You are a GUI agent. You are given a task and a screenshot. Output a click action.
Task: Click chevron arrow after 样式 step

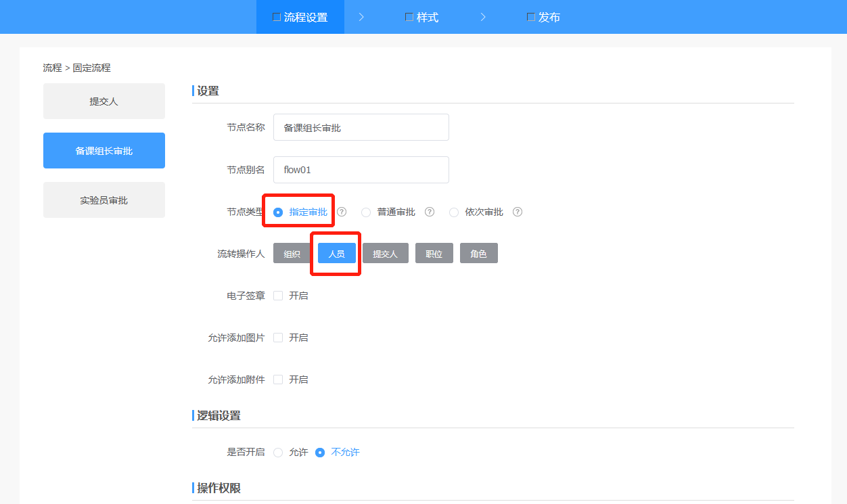pyautogui.click(x=483, y=17)
